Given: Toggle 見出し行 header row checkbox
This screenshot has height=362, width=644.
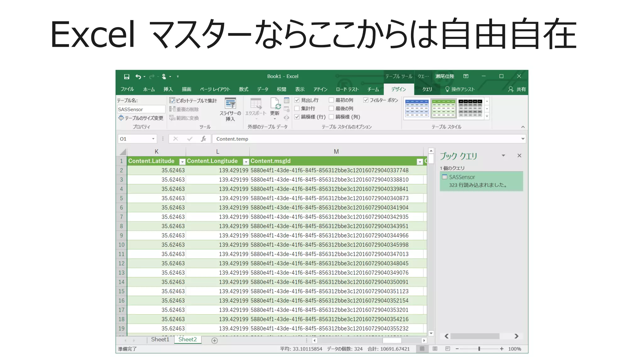Looking at the screenshot, I should (297, 100).
